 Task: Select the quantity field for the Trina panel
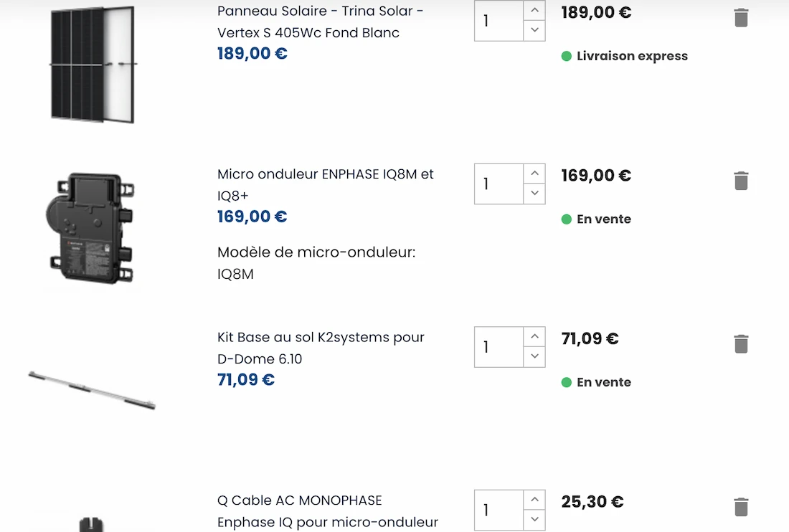pyautogui.click(x=498, y=21)
